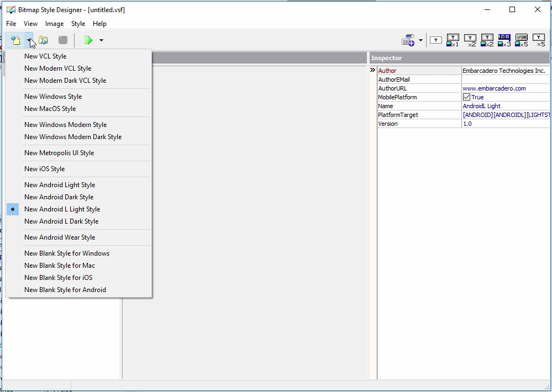Open the Help menu

[99, 24]
